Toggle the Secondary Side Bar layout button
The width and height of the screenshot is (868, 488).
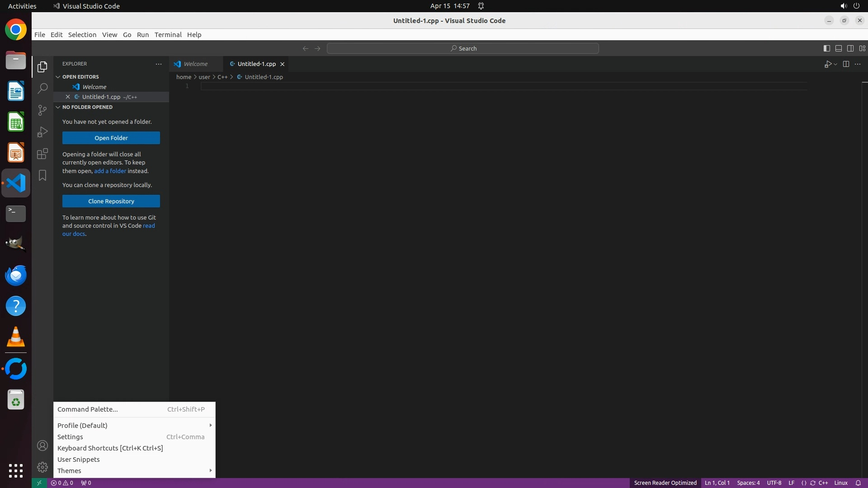850,48
